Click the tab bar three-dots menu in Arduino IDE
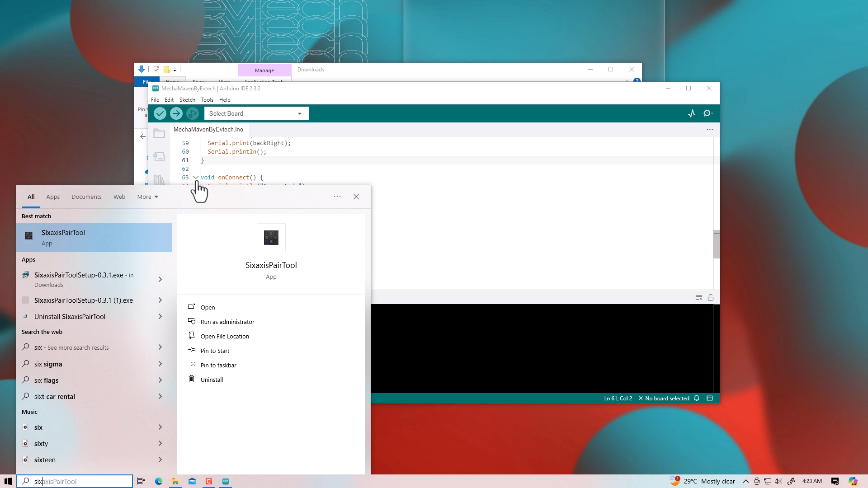868x488 pixels. click(x=710, y=129)
